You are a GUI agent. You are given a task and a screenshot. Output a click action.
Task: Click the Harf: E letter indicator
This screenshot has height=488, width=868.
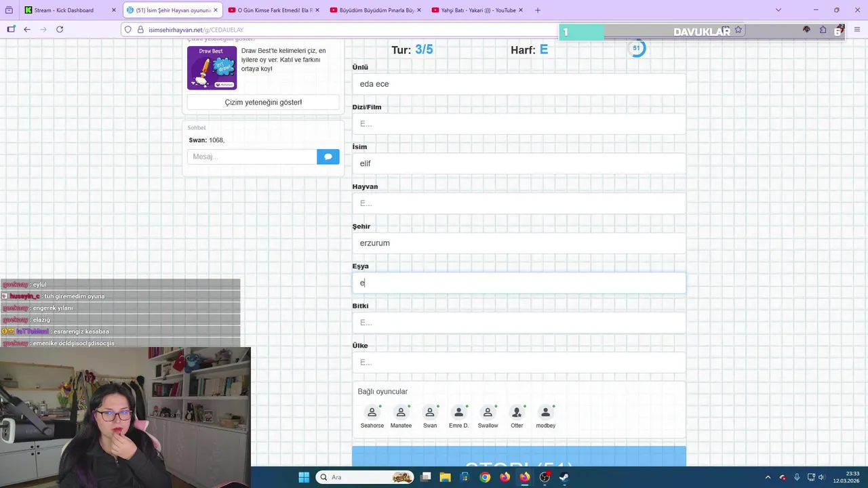point(530,49)
